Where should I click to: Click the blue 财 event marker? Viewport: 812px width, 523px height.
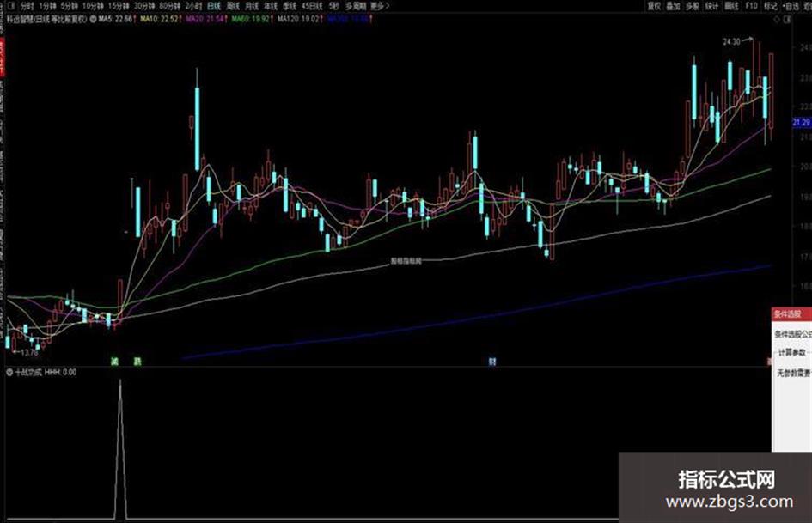click(492, 362)
